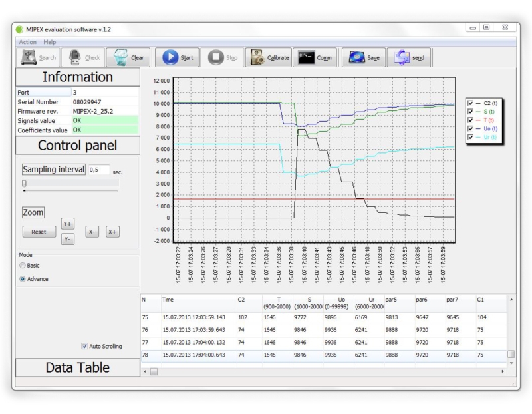Click the Check device toolbar icon
532x414 pixels.
click(75, 57)
